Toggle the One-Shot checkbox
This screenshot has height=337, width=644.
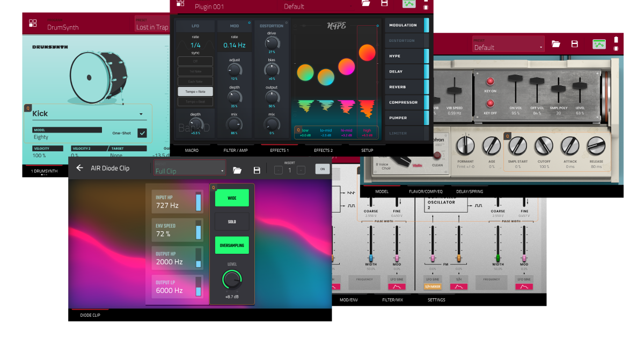point(142,133)
